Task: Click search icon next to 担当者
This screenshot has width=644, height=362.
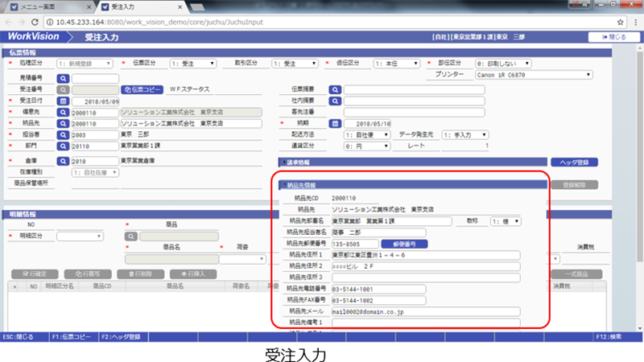Action: [x=63, y=134]
